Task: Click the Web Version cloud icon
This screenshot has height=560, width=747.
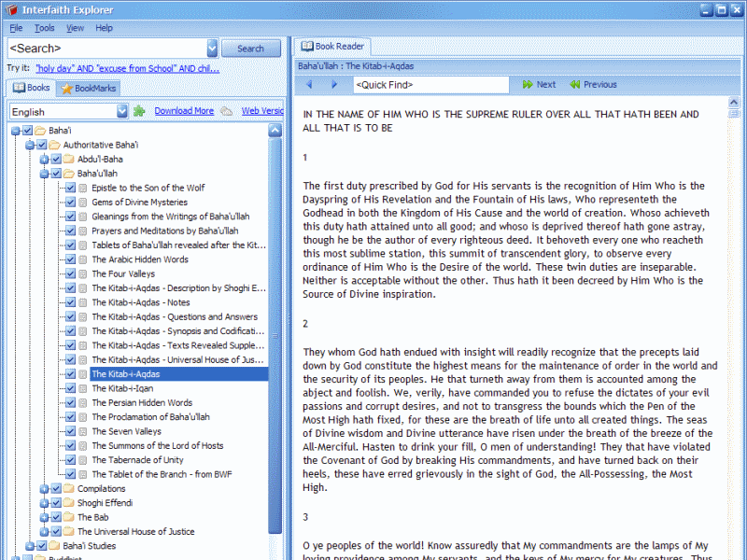Action: (x=227, y=111)
